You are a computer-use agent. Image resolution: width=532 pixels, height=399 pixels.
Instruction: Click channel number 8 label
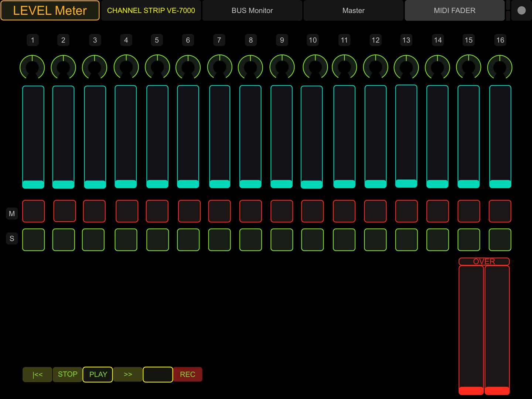pos(251,40)
